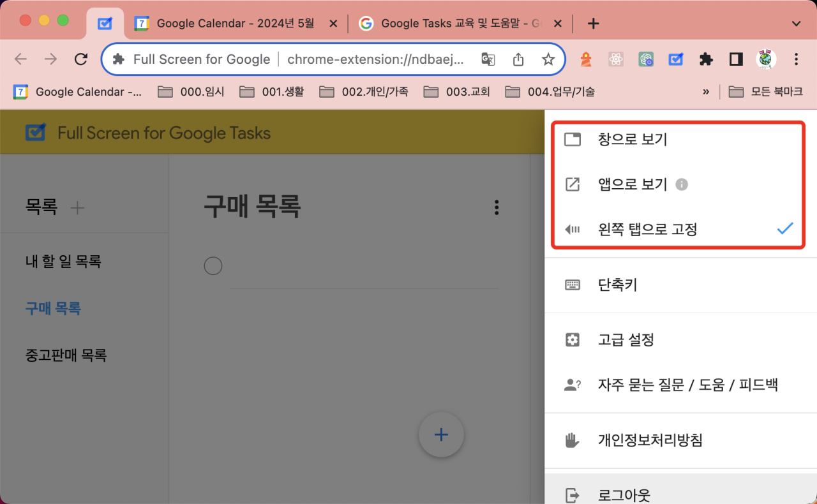This screenshot has height=504, width=817.
Task: Bookmark this page with star icon
Action: (548, 59)
